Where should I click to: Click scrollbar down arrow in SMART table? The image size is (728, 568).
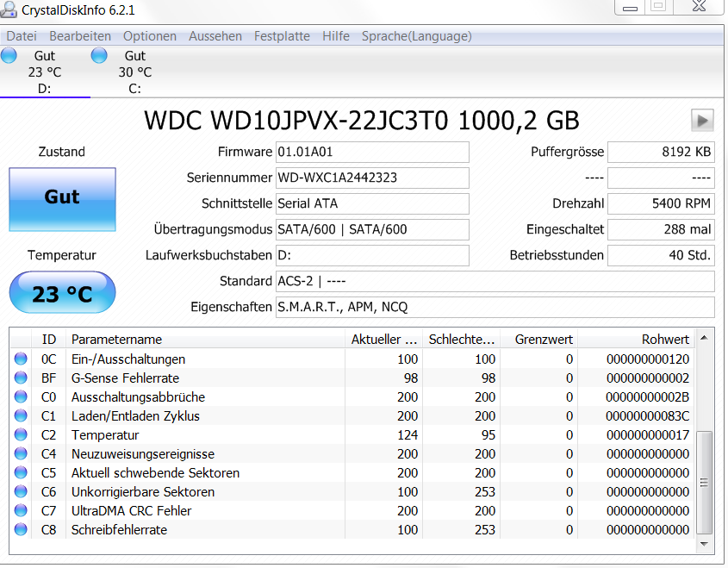click(x=704, y=544)
